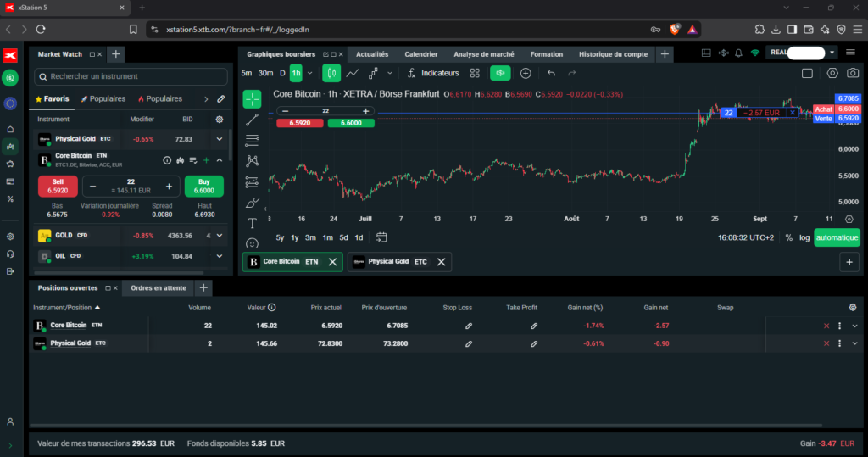This screenshot has height=457, width=868.
Task: Expand Physical Gold position details chevron
Action: coord(854,343)
